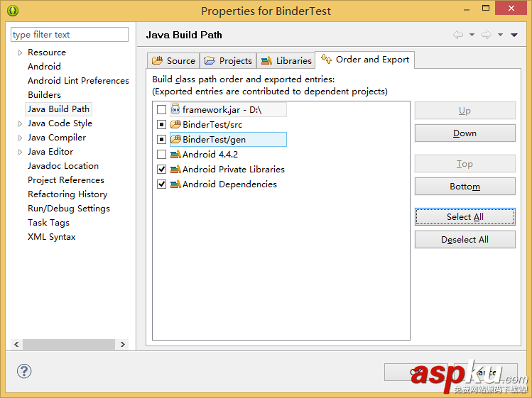Enable export of framework.jar checkbox
Viewport: 532px width, 398px height.
[x=161, y=109]
